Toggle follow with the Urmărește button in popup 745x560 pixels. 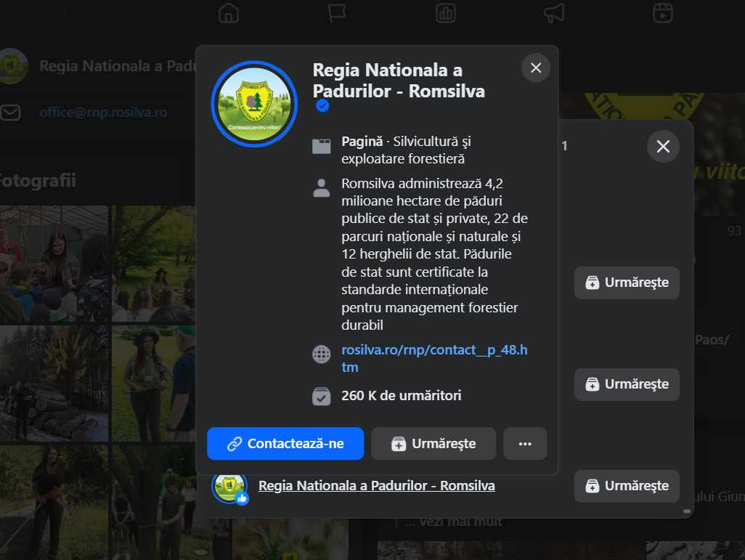433,443
